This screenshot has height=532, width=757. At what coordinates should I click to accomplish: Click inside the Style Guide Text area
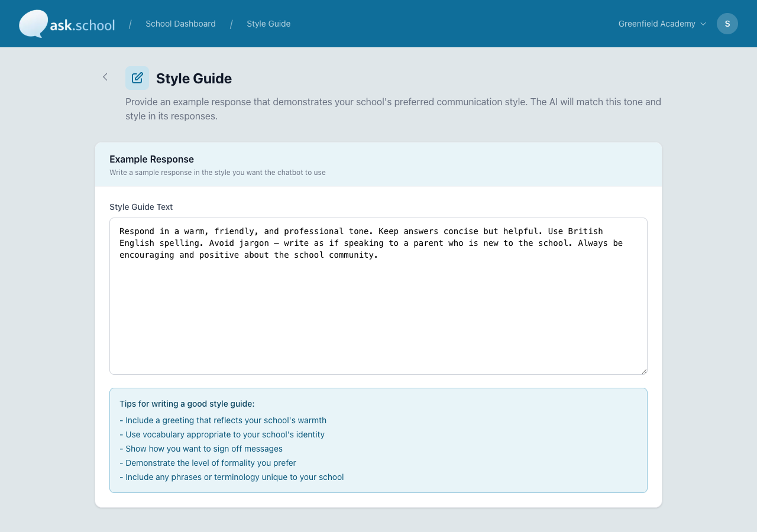(378, 296)
